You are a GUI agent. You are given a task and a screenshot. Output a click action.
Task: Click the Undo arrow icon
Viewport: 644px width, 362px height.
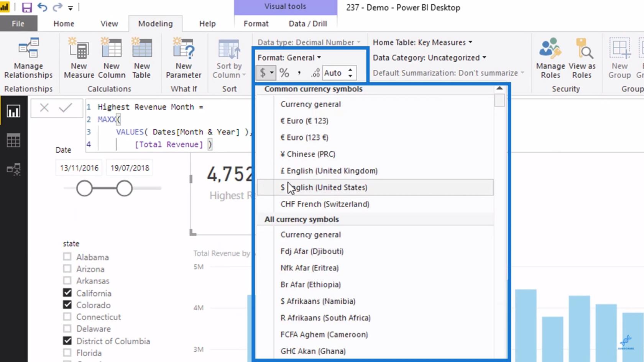point(42,7)
